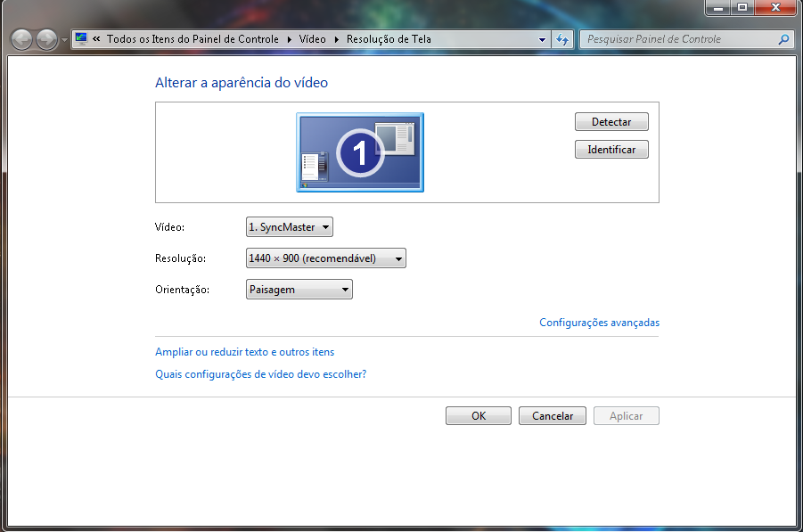Click the 'Orientação:' label

click(183, 290)
